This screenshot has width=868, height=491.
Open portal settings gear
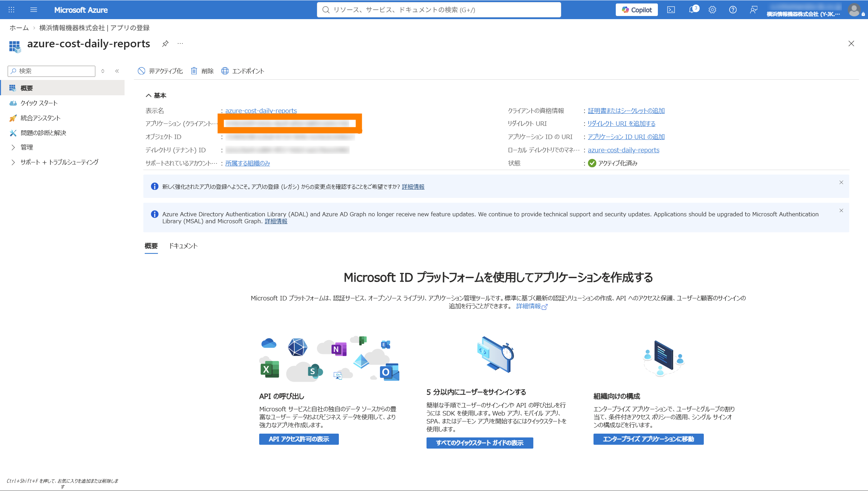tap(712, 10)
